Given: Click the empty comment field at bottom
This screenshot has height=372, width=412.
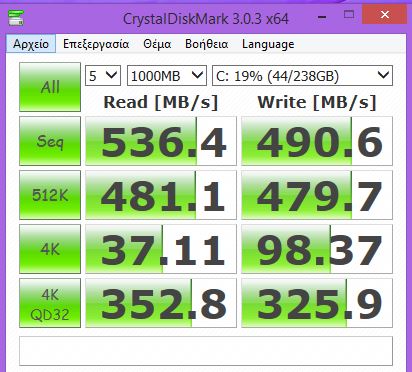Looking at the screenshot, I should [206, 351].
